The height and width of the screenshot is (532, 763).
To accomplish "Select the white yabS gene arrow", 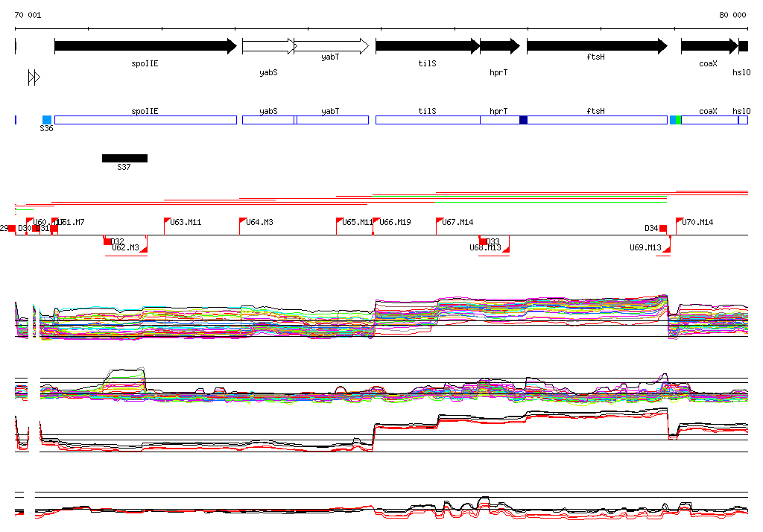I will pyautogui.click(x=269, y=46).
